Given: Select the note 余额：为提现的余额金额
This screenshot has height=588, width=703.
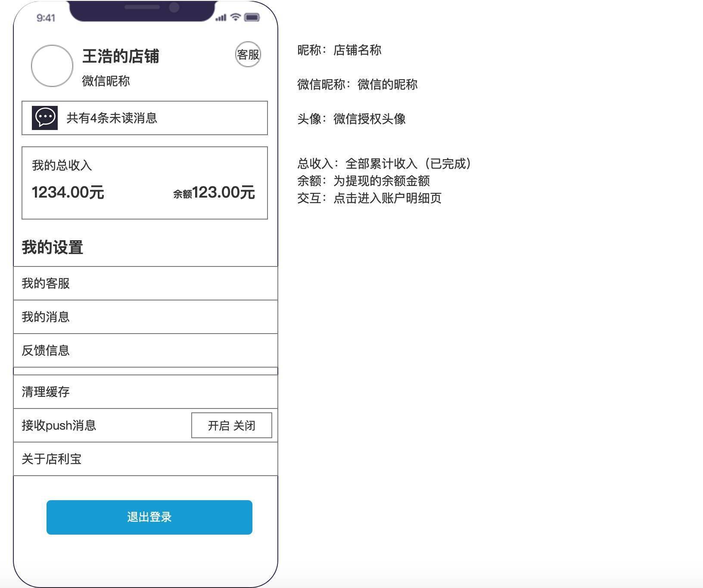Looking at the screenshot, I should [x=364, y=181].
